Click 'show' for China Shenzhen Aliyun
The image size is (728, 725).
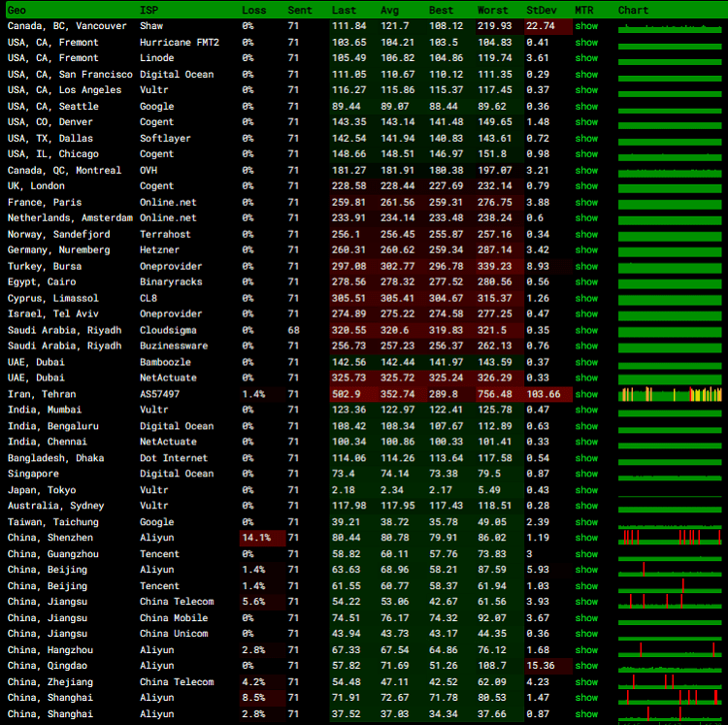586,538
